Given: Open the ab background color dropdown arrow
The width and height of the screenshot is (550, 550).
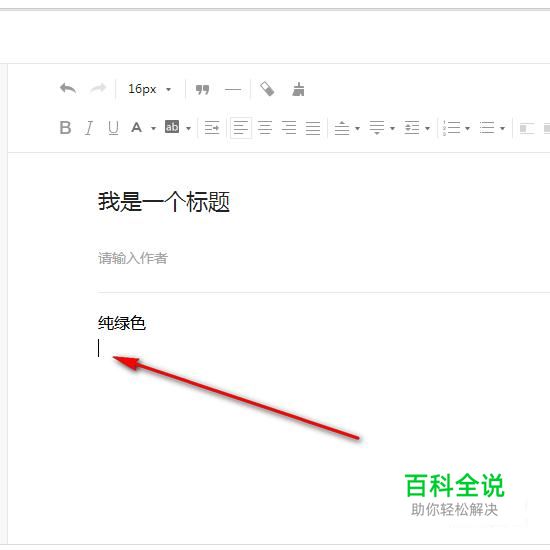Looking at the screenshot, I should [188, 128].
